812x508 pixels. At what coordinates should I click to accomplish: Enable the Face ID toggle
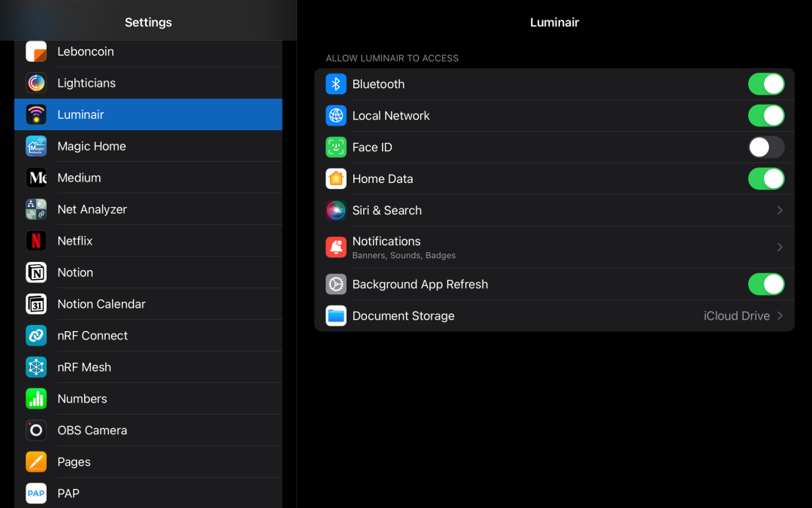coord(765,148)
